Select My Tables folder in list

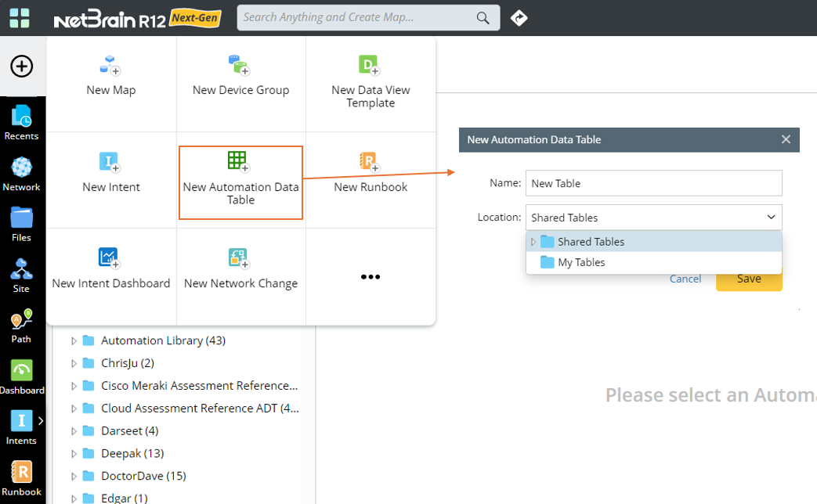[581, 262]
